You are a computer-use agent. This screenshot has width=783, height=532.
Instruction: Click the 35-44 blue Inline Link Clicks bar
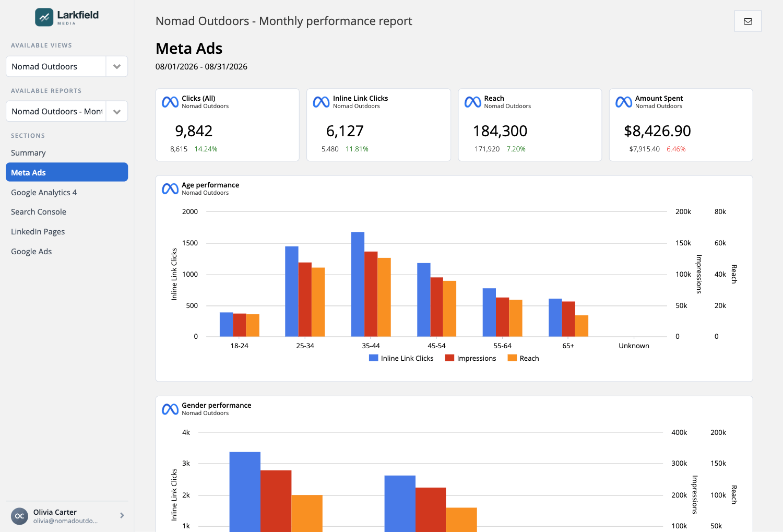[358, 284]
